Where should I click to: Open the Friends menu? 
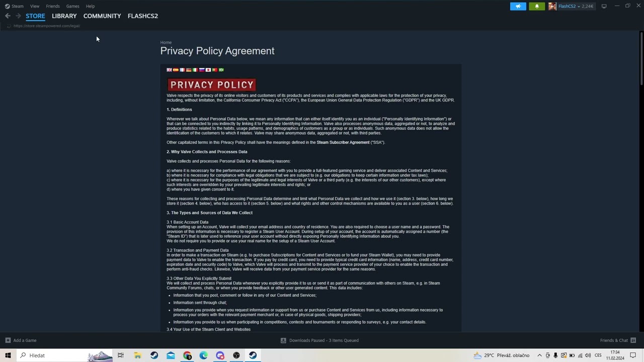point(53,6)
